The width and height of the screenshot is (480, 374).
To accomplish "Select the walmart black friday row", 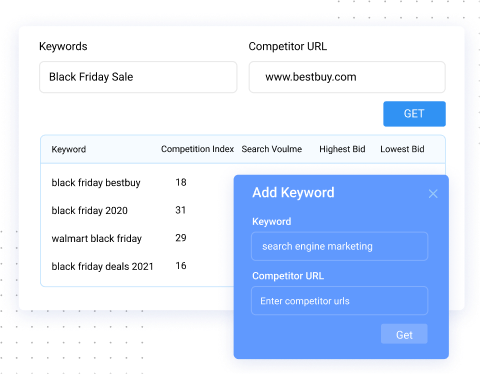I will pyautogui.click(x=137, y=238).
